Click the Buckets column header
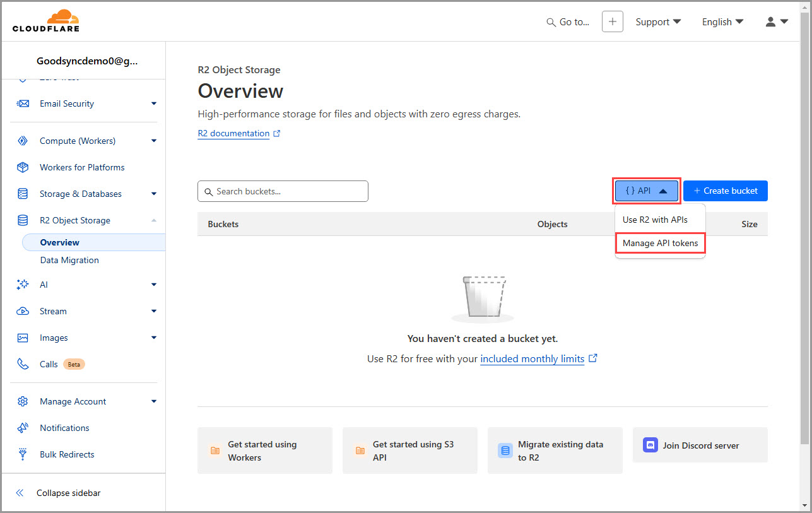This screenshot has width=812, height=513. tap(223, 224)
